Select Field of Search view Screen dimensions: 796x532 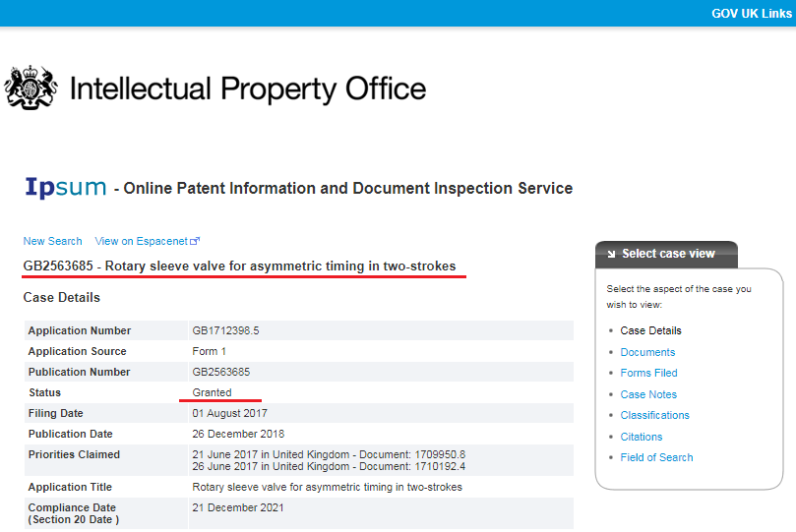[656, 457]
